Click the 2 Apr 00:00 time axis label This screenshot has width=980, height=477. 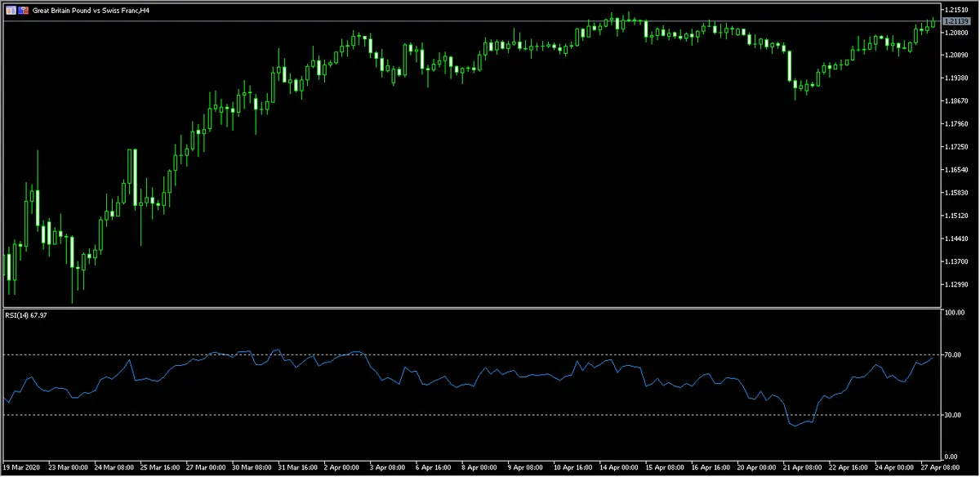point(340,468)
